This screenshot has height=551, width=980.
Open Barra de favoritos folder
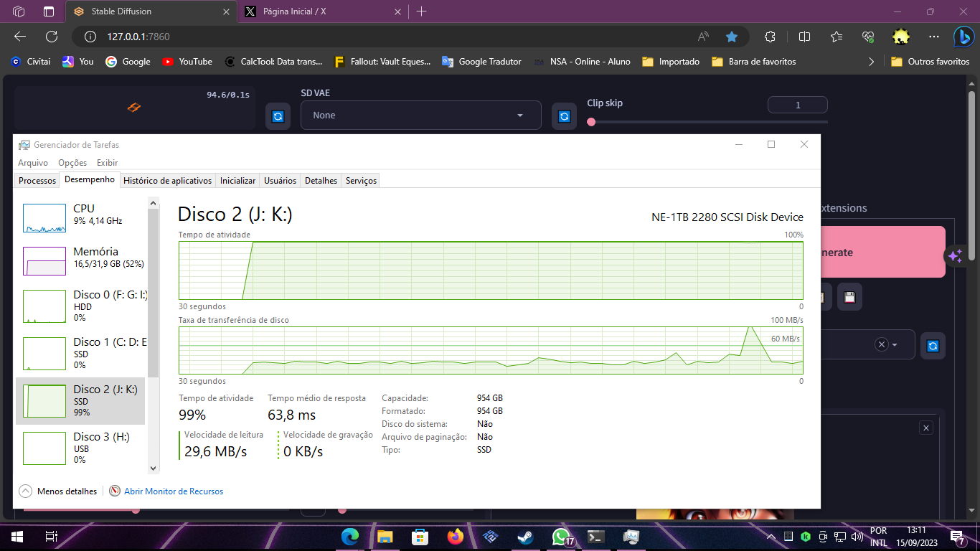pos(754,62)
